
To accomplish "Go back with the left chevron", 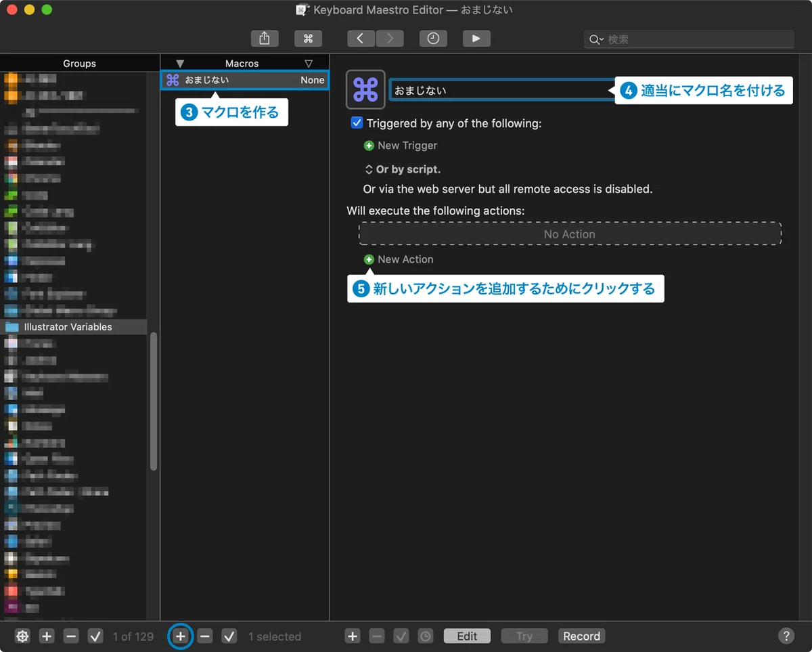I will click(x=361, y=39).
